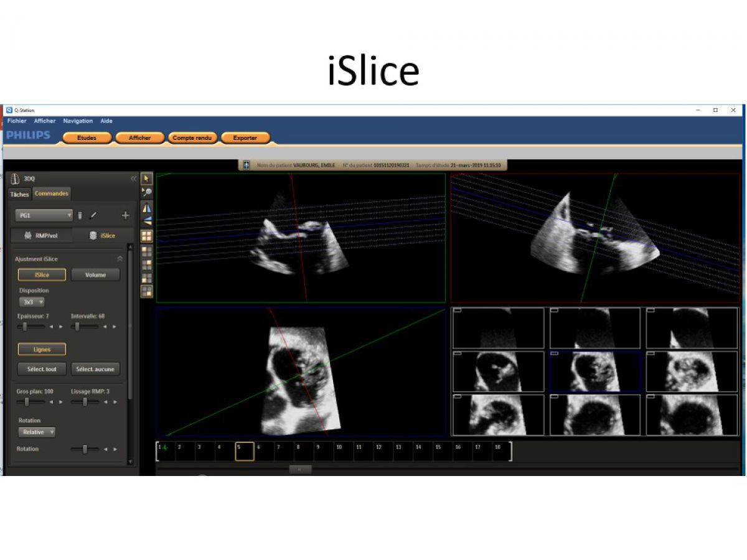This screenshot has width=747, height=560.
Task: Select frame 18 in the frame strip
Action: coord(502,451)
